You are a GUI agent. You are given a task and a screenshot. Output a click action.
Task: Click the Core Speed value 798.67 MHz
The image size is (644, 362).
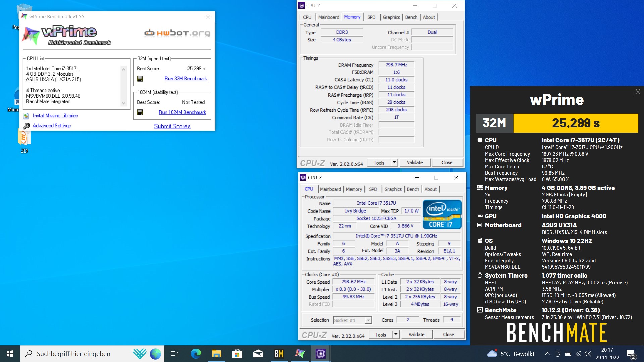[354, 282]
